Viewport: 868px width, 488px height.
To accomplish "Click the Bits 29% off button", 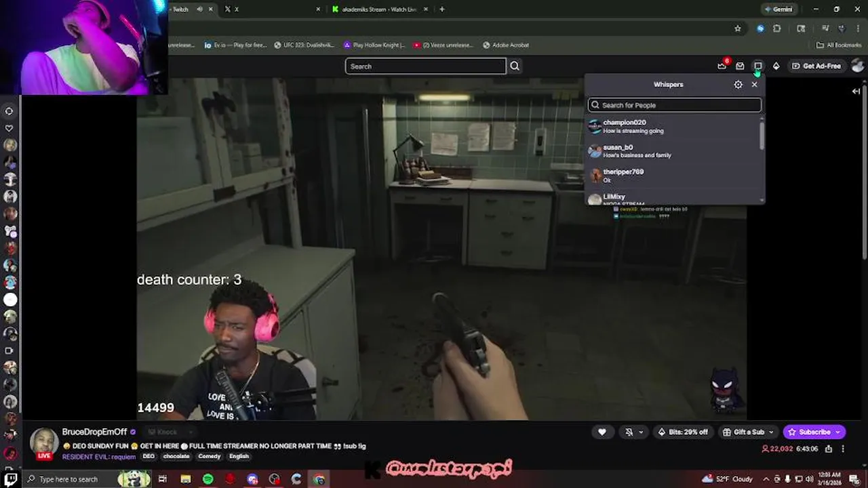I will click(x=682, y=432).
